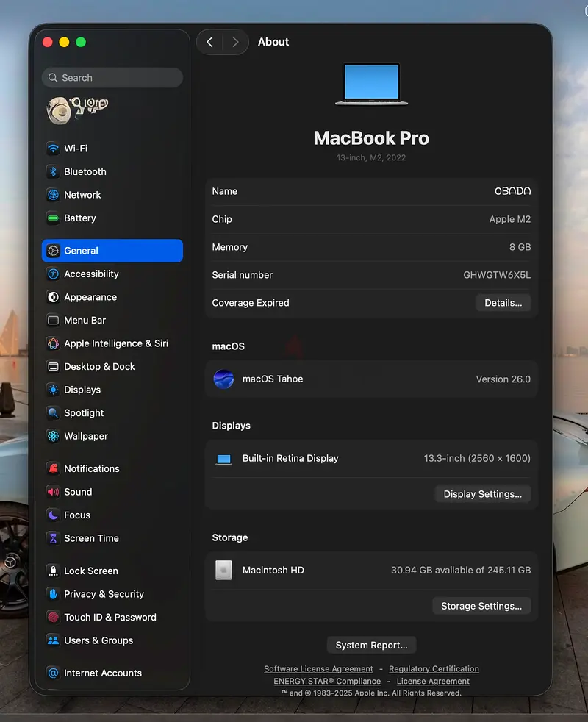Open Wi-Fi settings icon in sidebar
Image resolution: width=588 pixels, height=722 pixels.
[x=54, y=149]
